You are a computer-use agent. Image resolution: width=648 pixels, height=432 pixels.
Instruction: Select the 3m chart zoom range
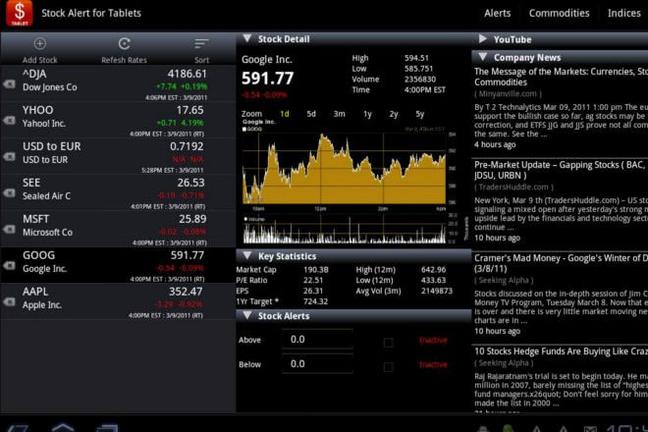339,114
